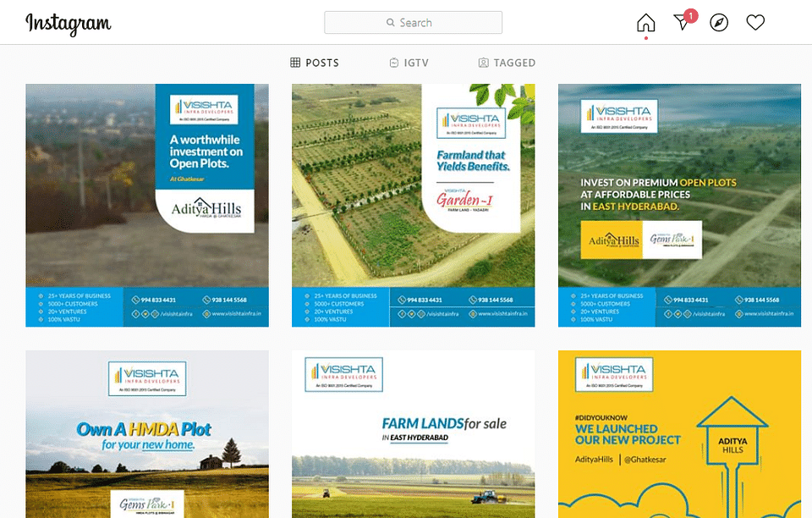The width and height of the screenshot is (812, 518).
Task: Open direct messages paper-plane icon
Action: (682, 22)
